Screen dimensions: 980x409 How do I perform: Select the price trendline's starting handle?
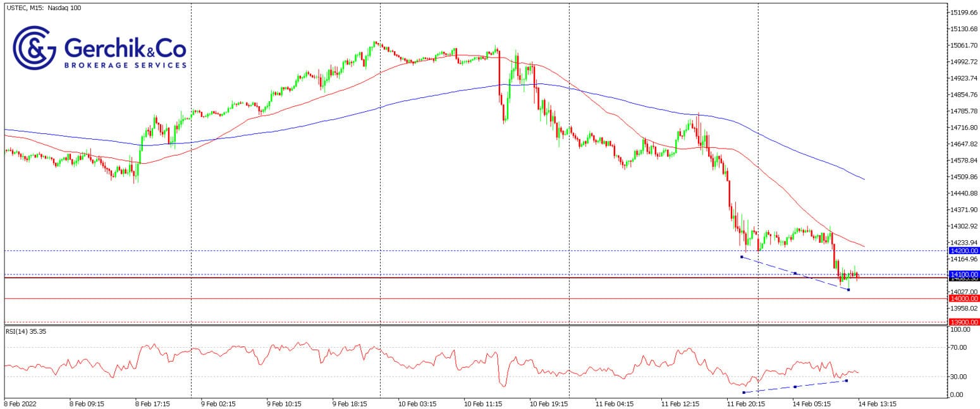(741, 257)
